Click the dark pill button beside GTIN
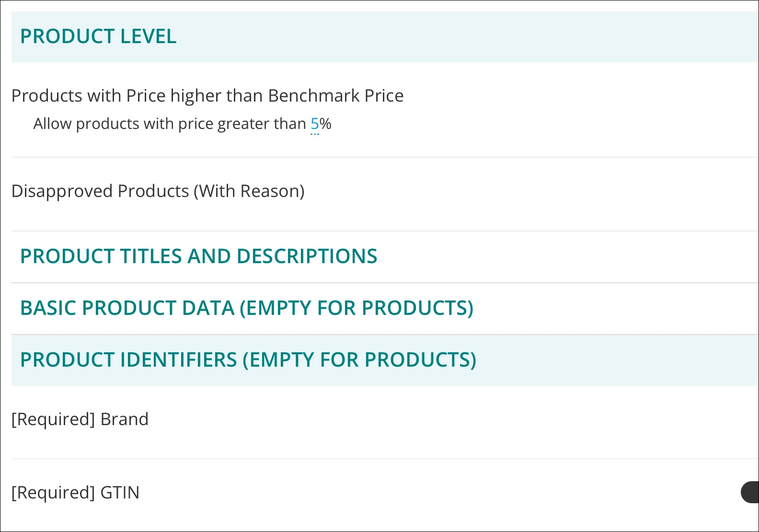The image size is (759, 532). [750, 492]
